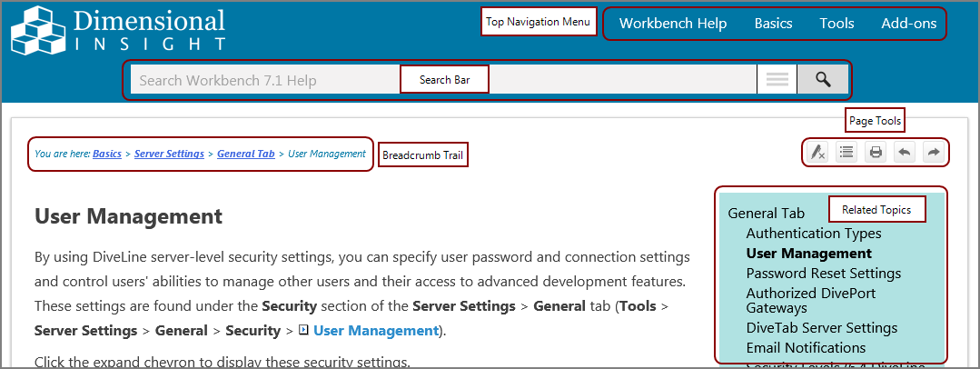Open General Tab in related topics
The image size is (980, 369).
click(x=767, y=214)
